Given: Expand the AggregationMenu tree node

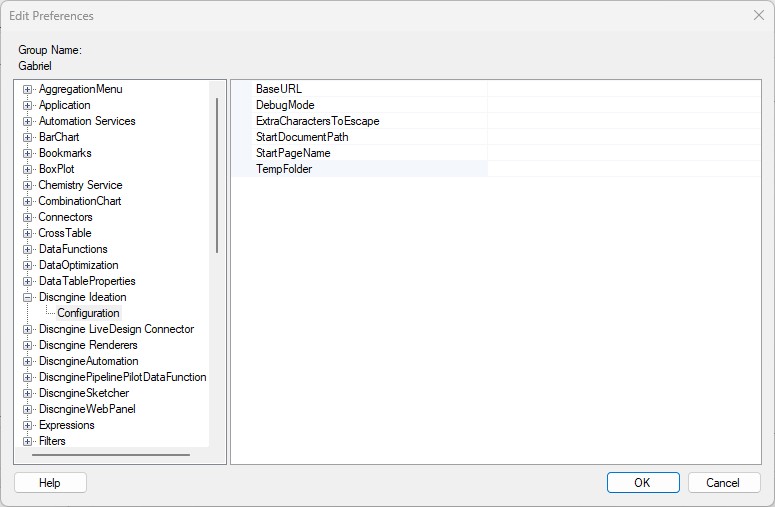Looking at the screenshot, I should coord(28,89).
